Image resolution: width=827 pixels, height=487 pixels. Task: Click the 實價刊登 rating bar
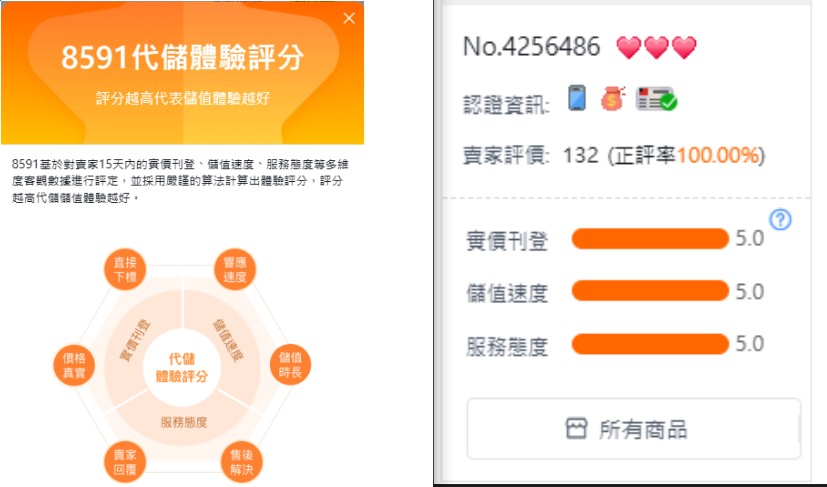click(650, 238)
